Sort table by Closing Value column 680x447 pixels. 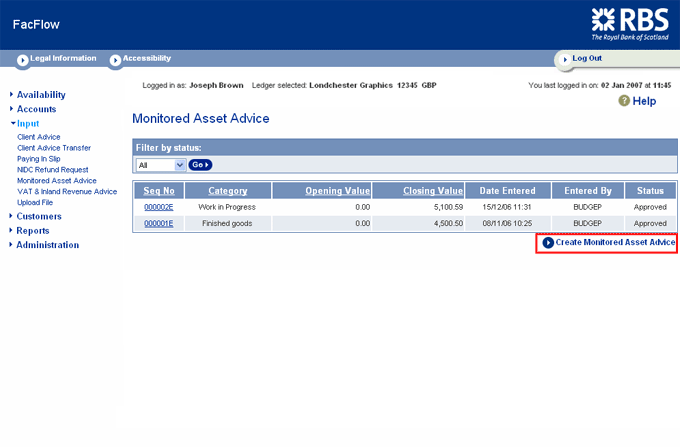point(432,190)
